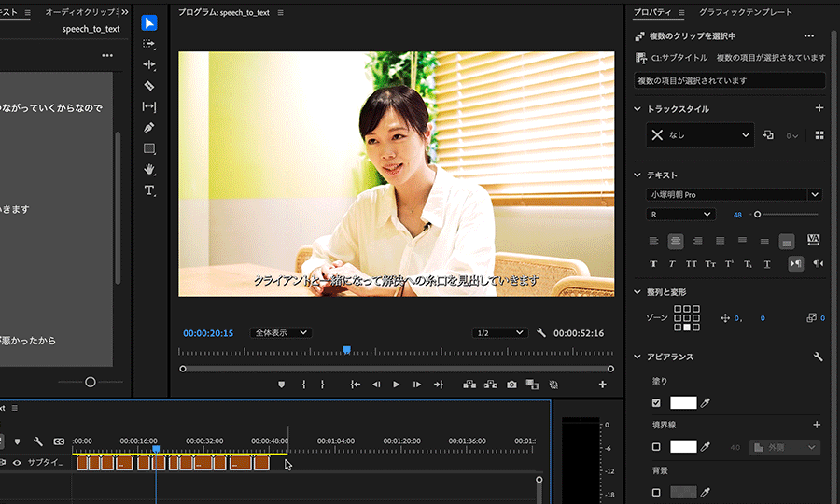Select the Ripple Edit tool
The image size is (840, 504).
coord(149,64)
